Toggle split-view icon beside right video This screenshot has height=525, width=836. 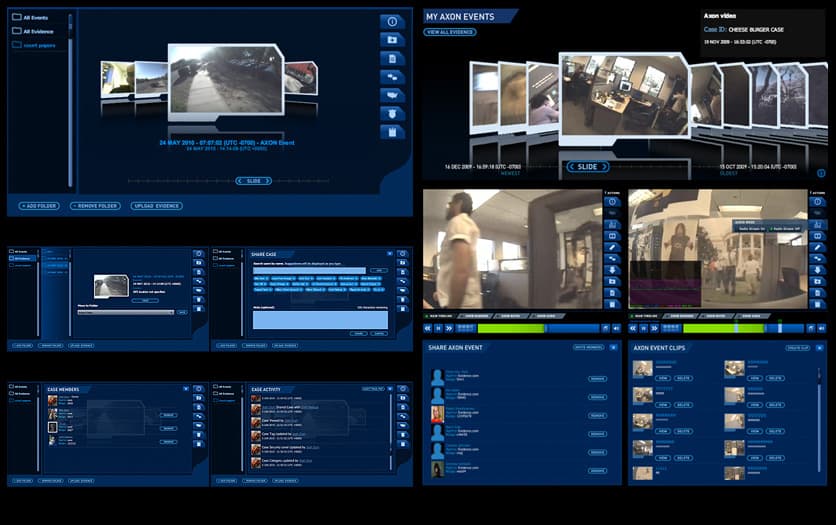pyautogui.click(x=817, y=236)
